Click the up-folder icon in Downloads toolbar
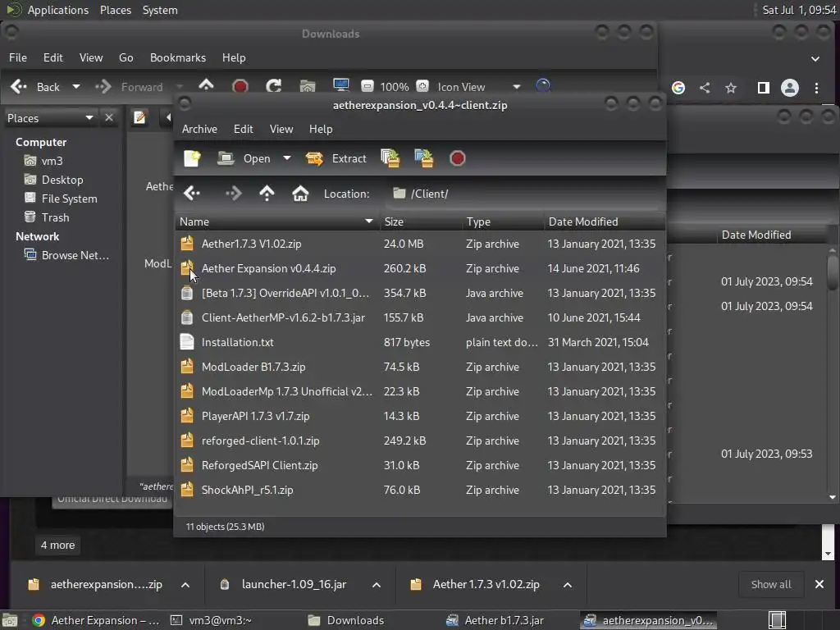This screenshot has height=630, width=840. pos(206,85)
